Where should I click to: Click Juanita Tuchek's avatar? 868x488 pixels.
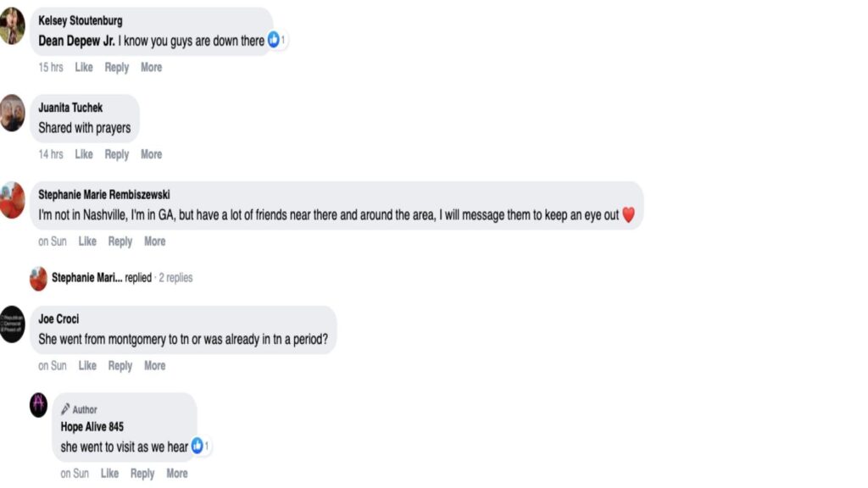[13, 113]
